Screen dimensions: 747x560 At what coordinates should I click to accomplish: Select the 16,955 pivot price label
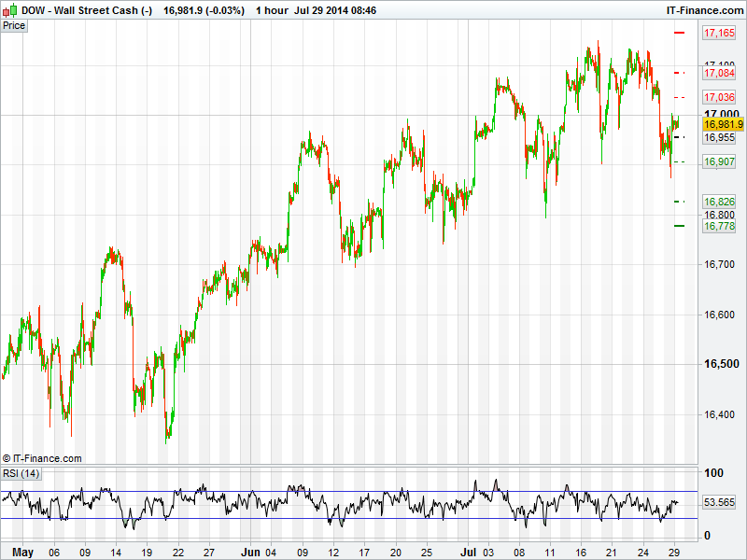pos(719,137)
